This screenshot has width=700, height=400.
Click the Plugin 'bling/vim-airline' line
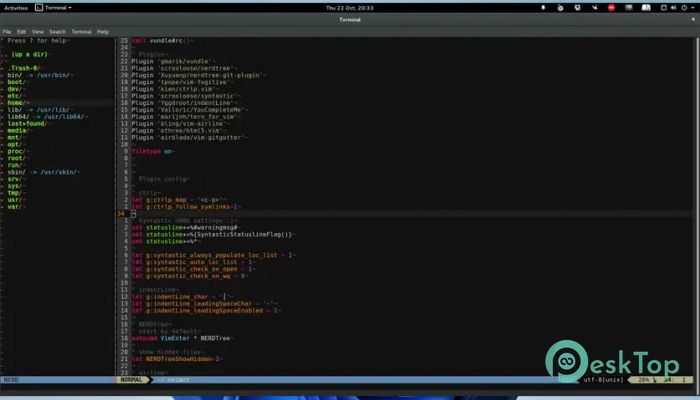pyautogui.click(x=180, y=124)
